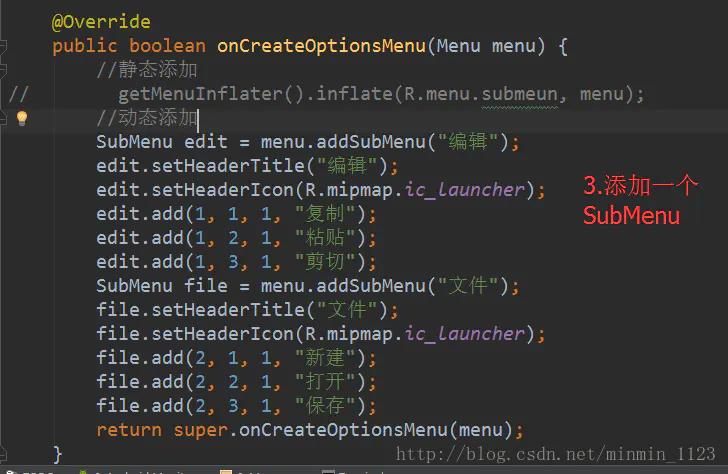Screen dimensions: 728x474
Task: Click the 'Menu menu' parameter in the signature
Action: pos(485,46)
